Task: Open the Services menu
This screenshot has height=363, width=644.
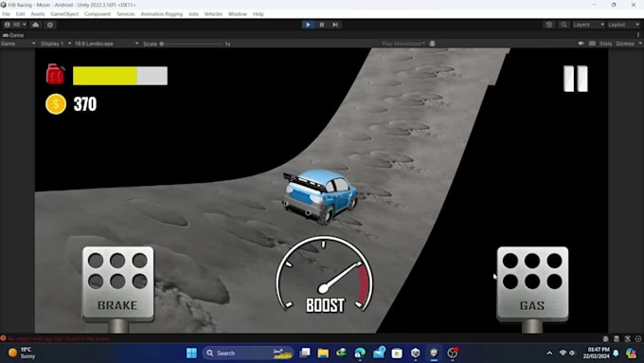Action: click(x=126, y=14)
